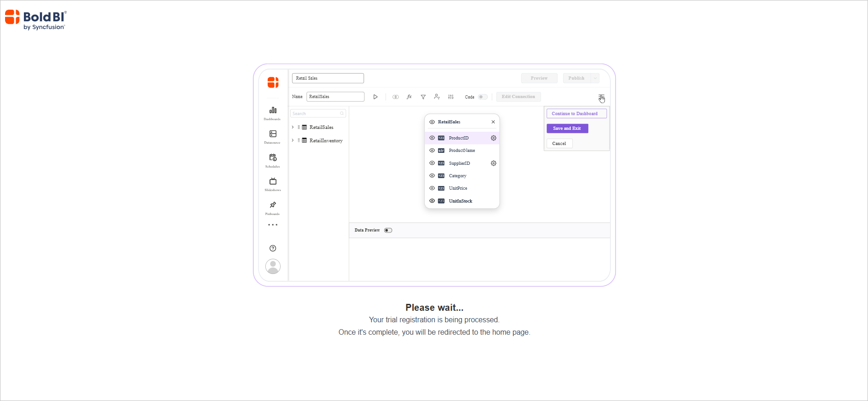This screenshot has height=401, width=868.
Task: Toggle visibility eye for UnitInStock
Action: [432, 201]
